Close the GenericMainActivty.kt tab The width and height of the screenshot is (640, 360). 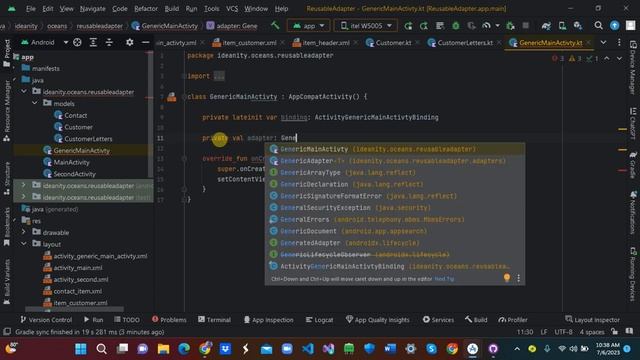click(x=588, y=42)
